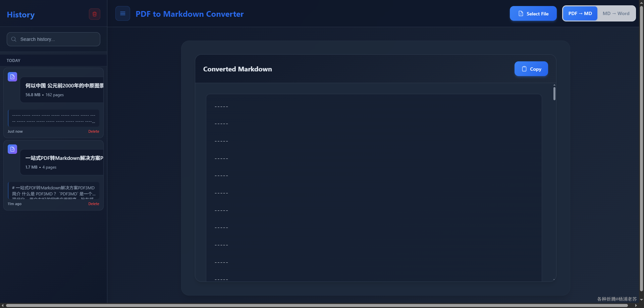This screenshot has height=308, width=644.
Task: Click the 'Just now' timestamp
Action: pyautogui.click(x=15, y=131)
